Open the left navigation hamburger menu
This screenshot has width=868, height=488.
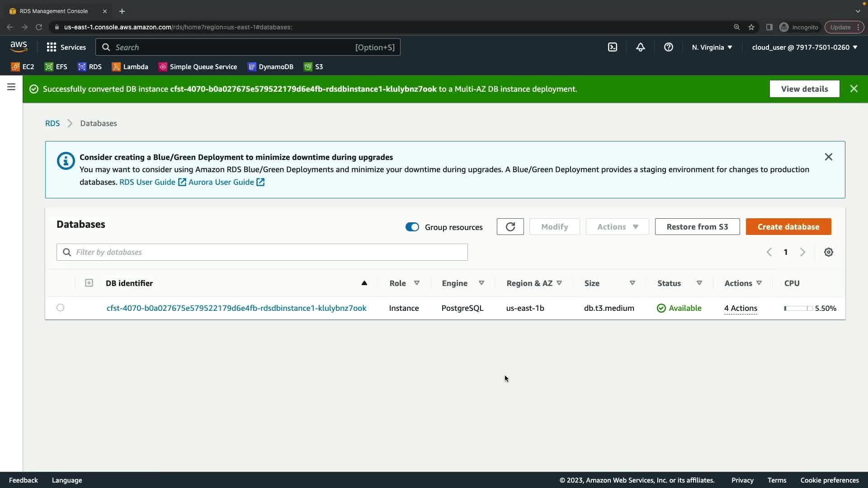pos(11,87)
